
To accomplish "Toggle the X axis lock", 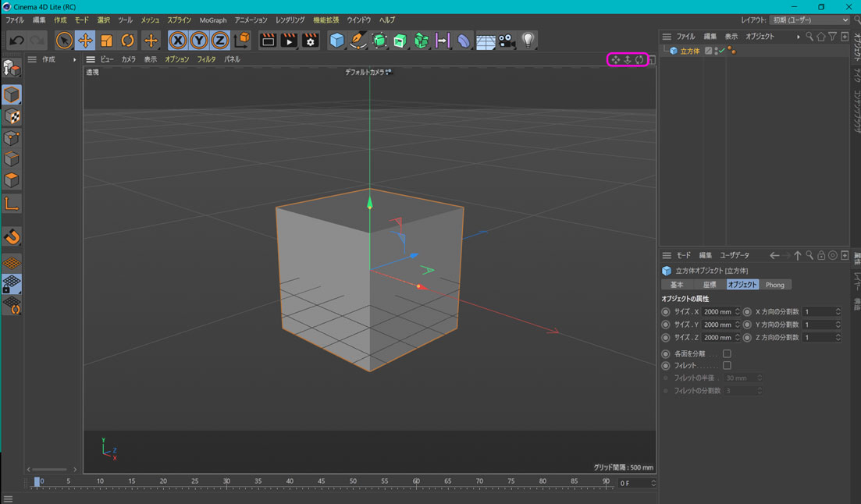I will (179, 41).
